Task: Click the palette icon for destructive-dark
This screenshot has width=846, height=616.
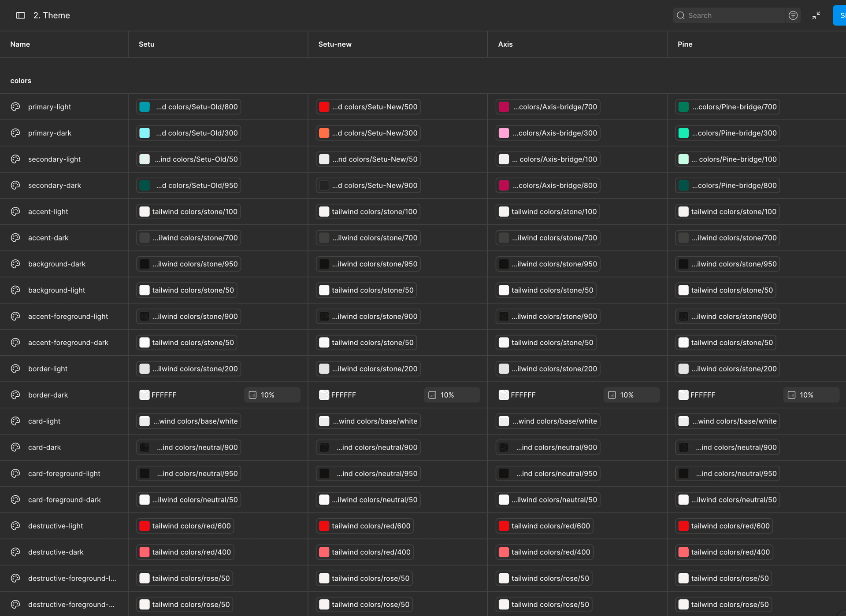Action: (x=15, y=552)
